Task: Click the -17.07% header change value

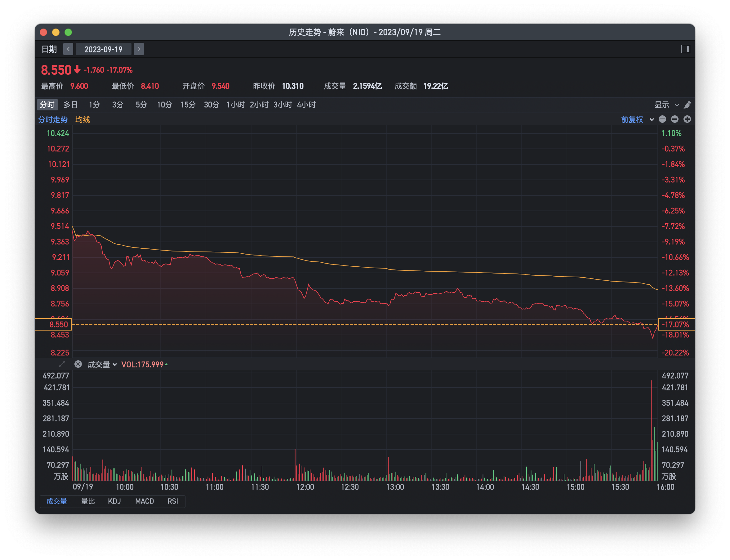Action: coord(119,70)
